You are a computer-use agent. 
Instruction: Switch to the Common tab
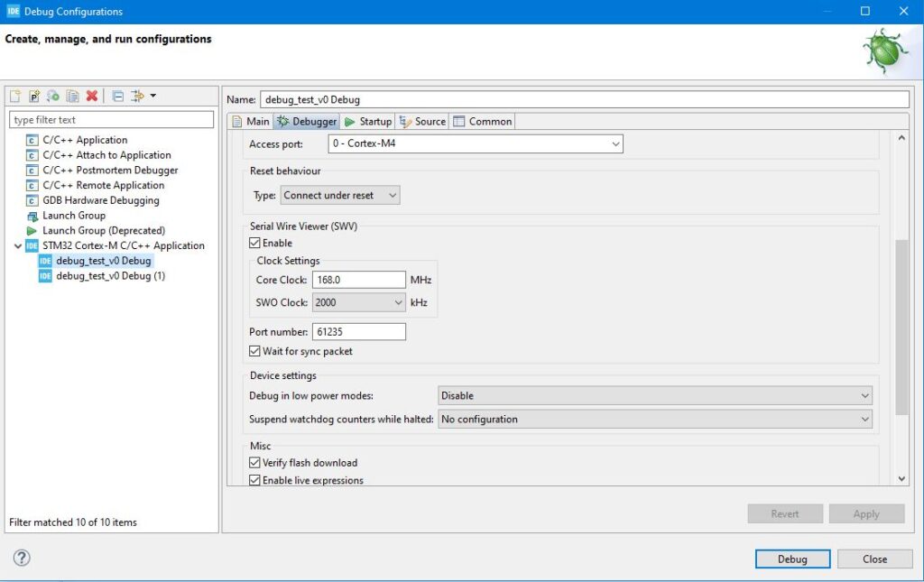pyautogui.click(x=482, y=121)
